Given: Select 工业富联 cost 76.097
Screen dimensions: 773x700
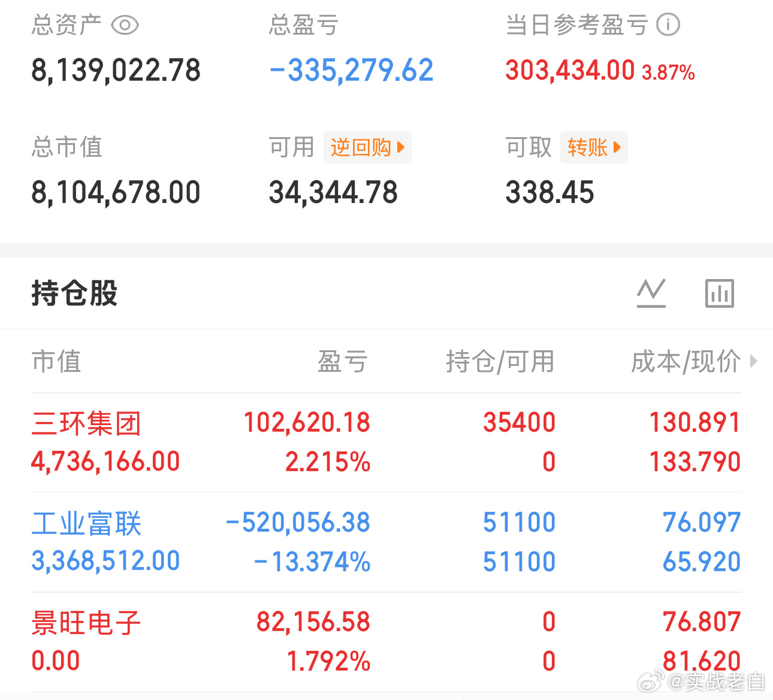Looking at the screenshot, I should pos(702,522).
